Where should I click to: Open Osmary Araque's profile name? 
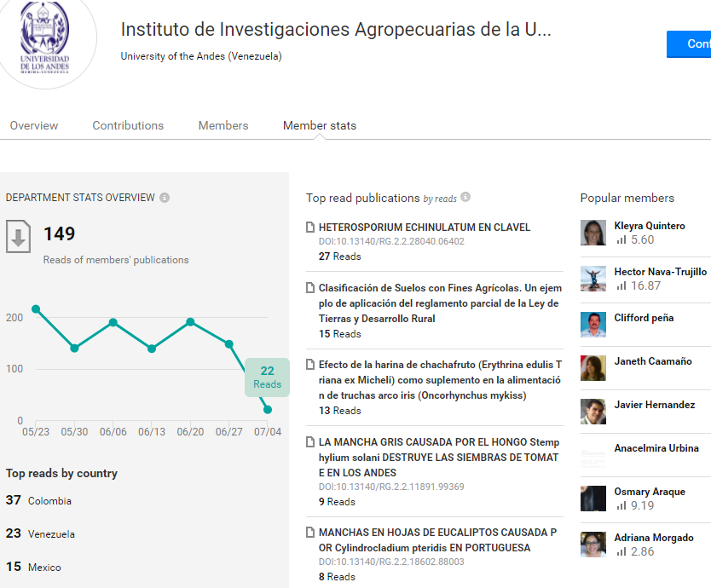point(650,492)
